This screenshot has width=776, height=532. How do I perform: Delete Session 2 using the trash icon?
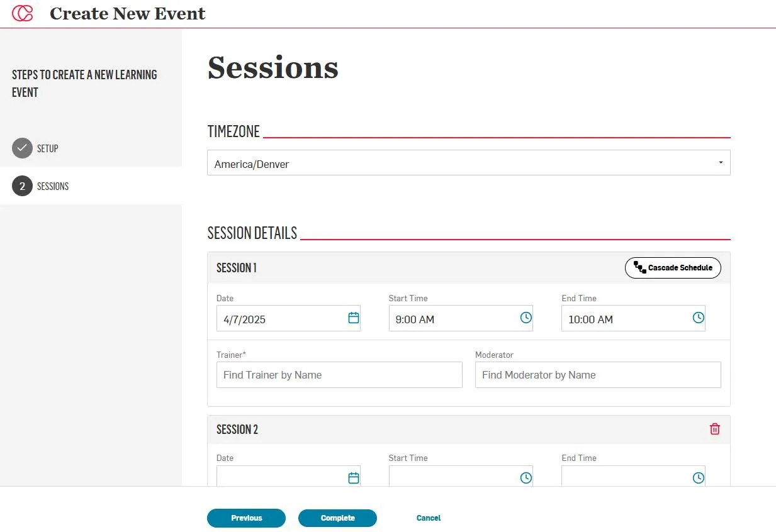[714, 428]
